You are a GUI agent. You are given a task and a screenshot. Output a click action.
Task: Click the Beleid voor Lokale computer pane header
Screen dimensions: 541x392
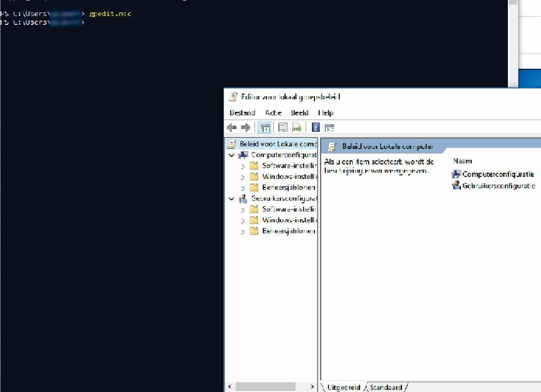[x=387, y=146]
